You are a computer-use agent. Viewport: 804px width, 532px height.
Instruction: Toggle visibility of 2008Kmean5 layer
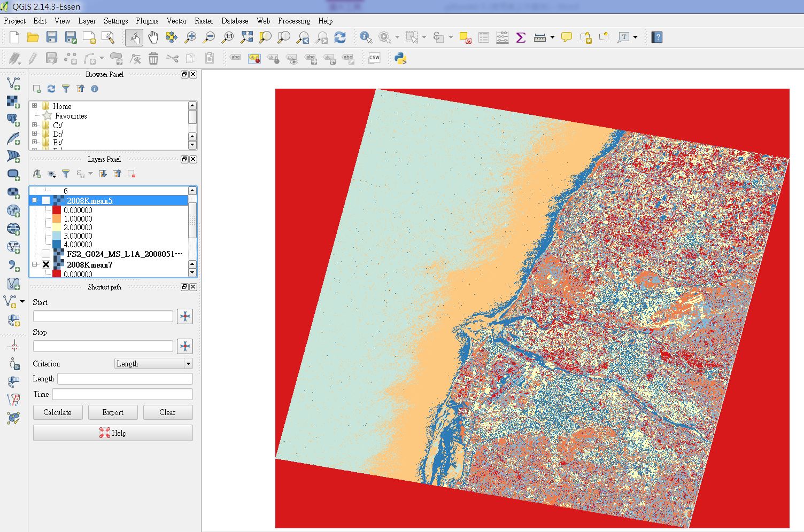click(46, 201)
